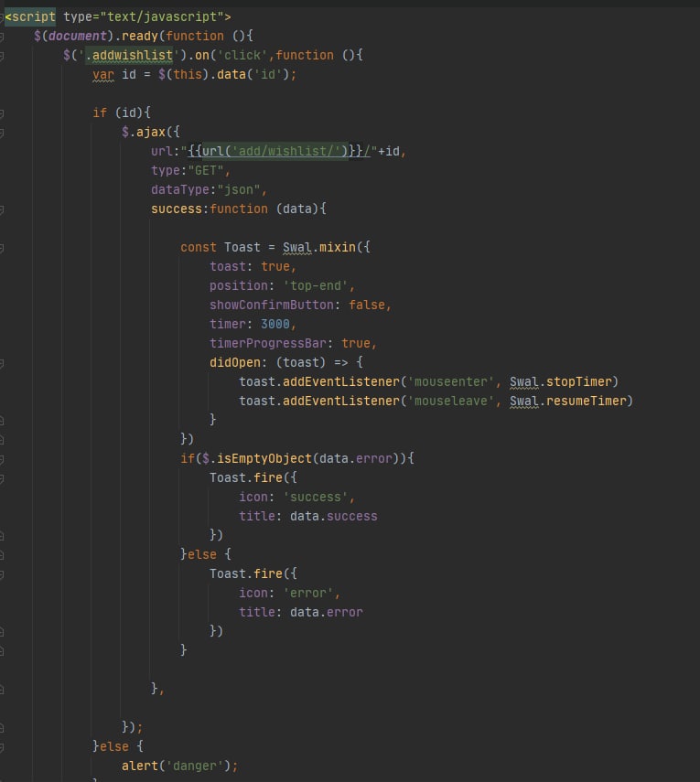Click the alert function name

(140, 766)
